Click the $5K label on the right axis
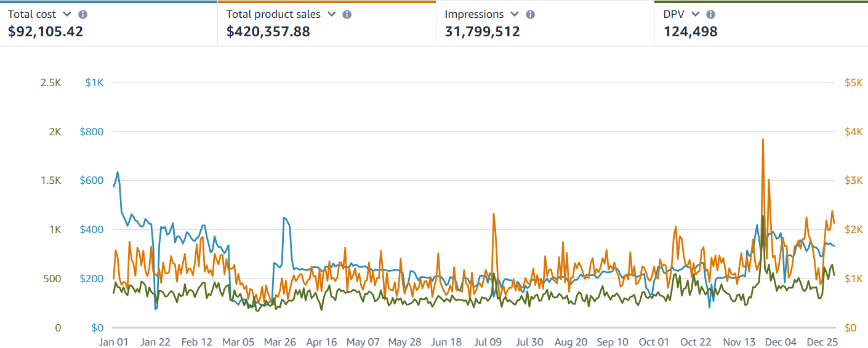The image size is (868, 348). 853,82
